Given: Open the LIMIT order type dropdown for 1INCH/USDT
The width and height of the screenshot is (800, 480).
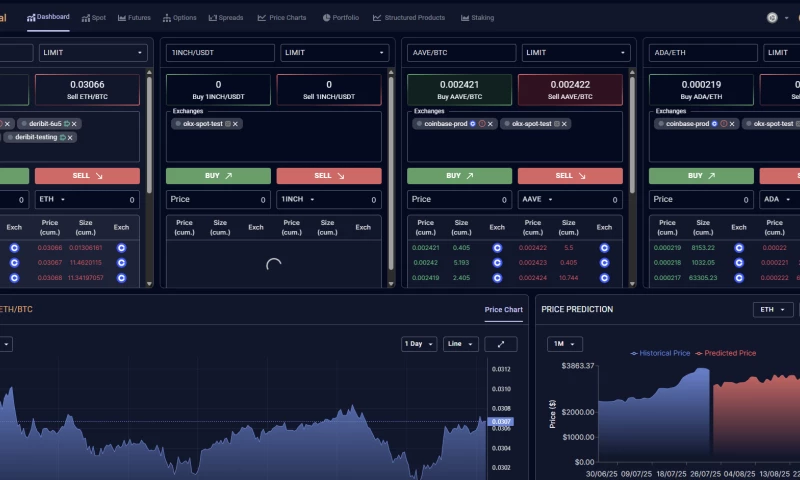Looking at the screenshot, I should tap(334, 53).
